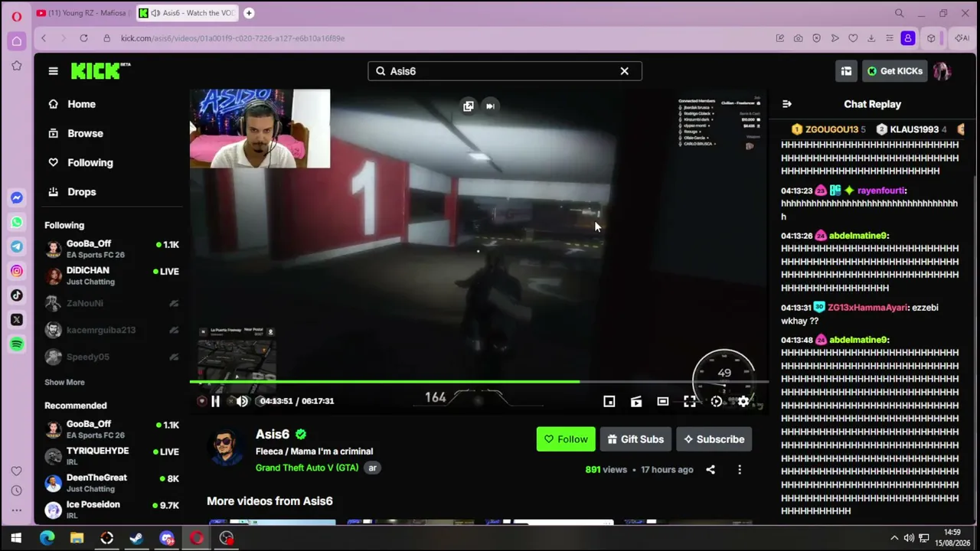Open Spotify in the Opera sidebar

click(17, 344)
